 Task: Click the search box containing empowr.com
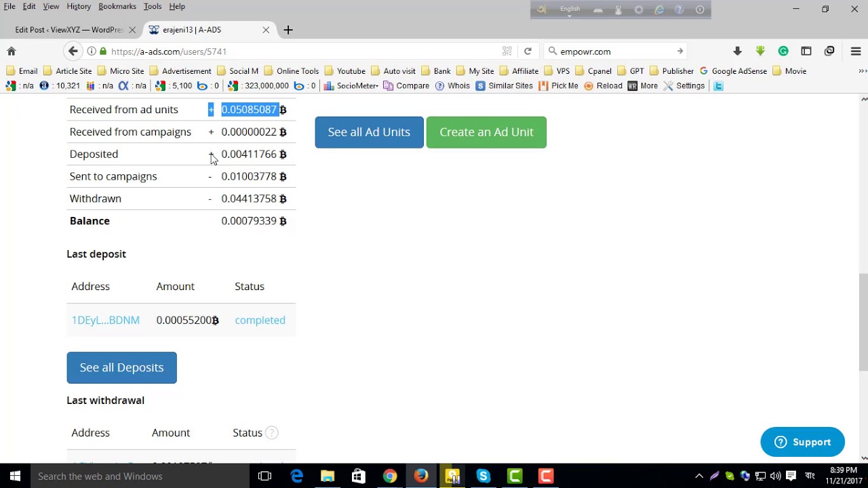(x=614, y=52)
